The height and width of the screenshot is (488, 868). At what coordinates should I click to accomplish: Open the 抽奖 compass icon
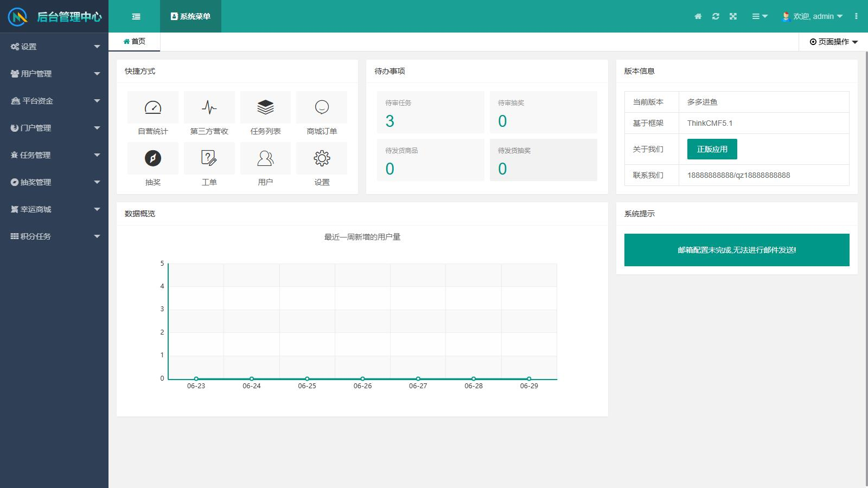pyautogui.click(x=152, y=158)
